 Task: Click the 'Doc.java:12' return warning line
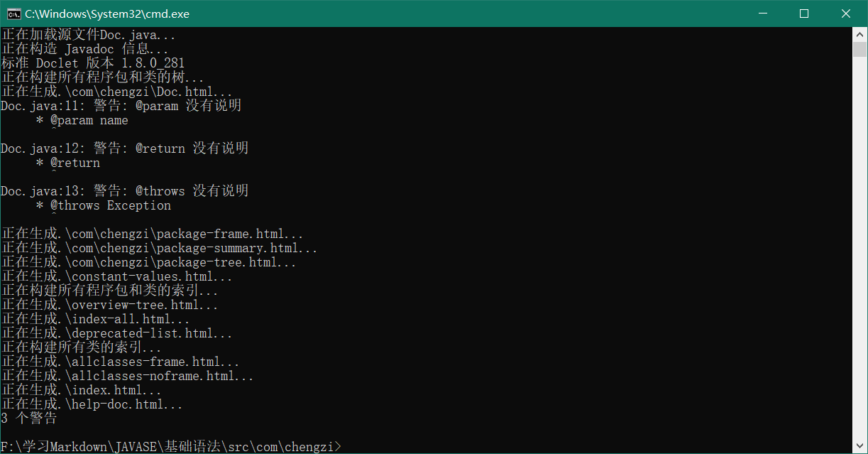tap(125, 148)
